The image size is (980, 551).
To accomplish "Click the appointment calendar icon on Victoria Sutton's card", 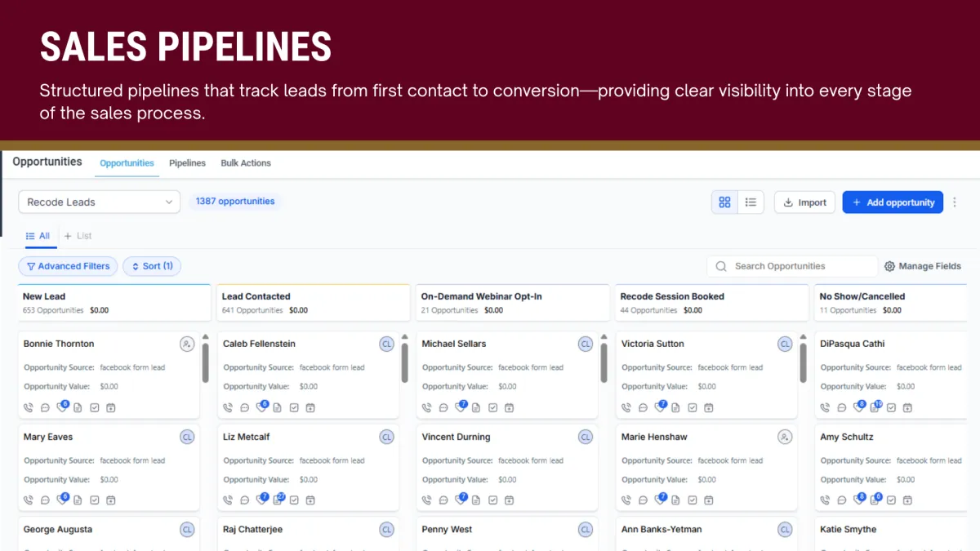I will (x=709, y=407).
